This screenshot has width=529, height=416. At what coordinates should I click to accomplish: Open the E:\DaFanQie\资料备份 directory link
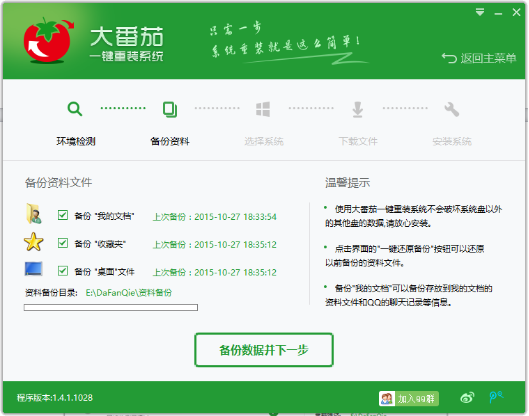(x=129, y=293)
